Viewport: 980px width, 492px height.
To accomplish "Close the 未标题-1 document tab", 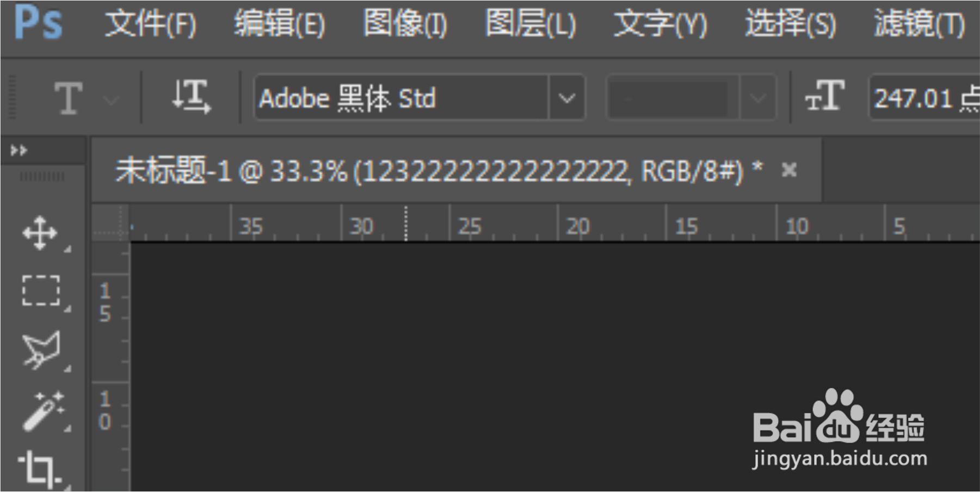I will 789,170.
